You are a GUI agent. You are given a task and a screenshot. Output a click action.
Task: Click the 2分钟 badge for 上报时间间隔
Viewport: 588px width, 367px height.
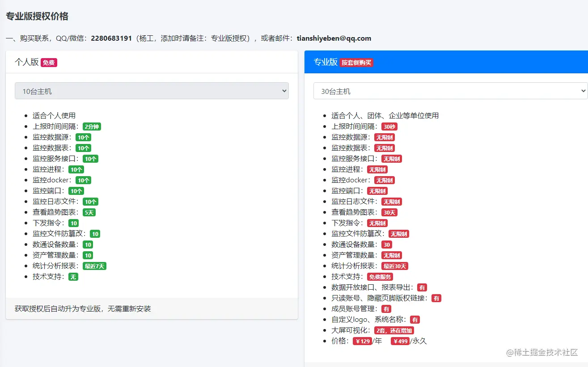[x=92, y=127]
